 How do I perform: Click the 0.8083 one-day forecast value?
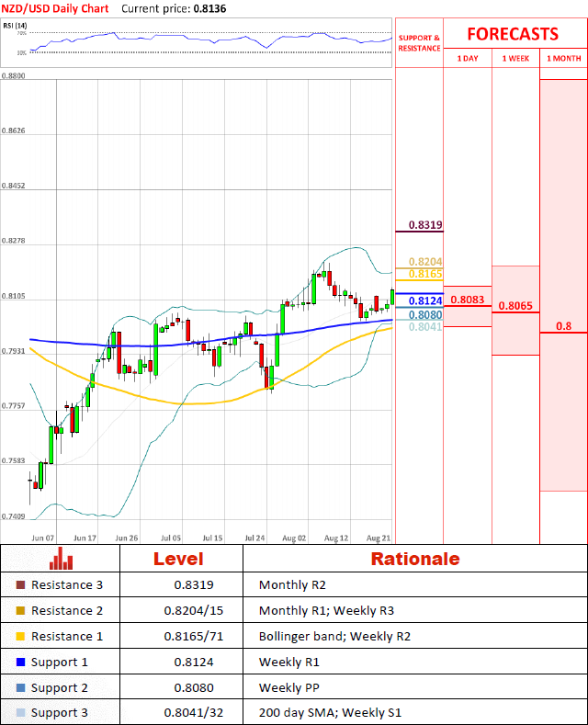[x=467, y=300]
